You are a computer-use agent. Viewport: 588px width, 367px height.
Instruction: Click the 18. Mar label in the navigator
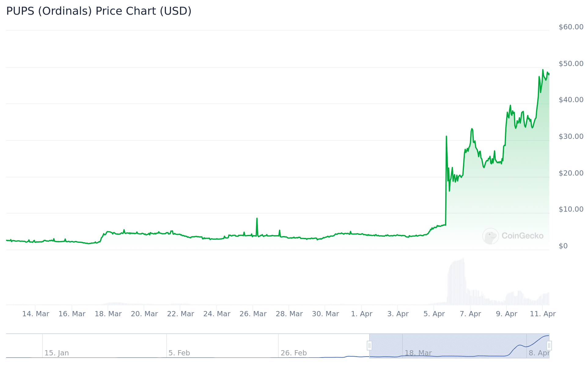tap(419, 353)
